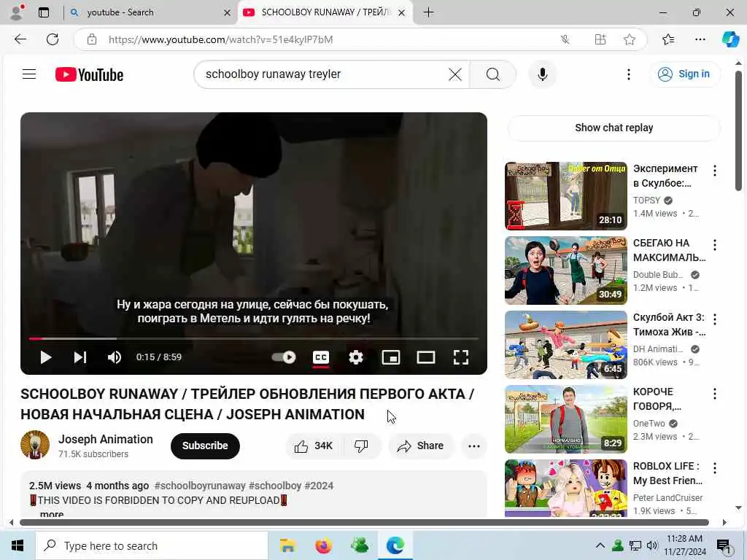The height and width of the screenshot is (560, 747).
Task: Subscribe to Joseph Animation
Action: click(x=205, y=446)
